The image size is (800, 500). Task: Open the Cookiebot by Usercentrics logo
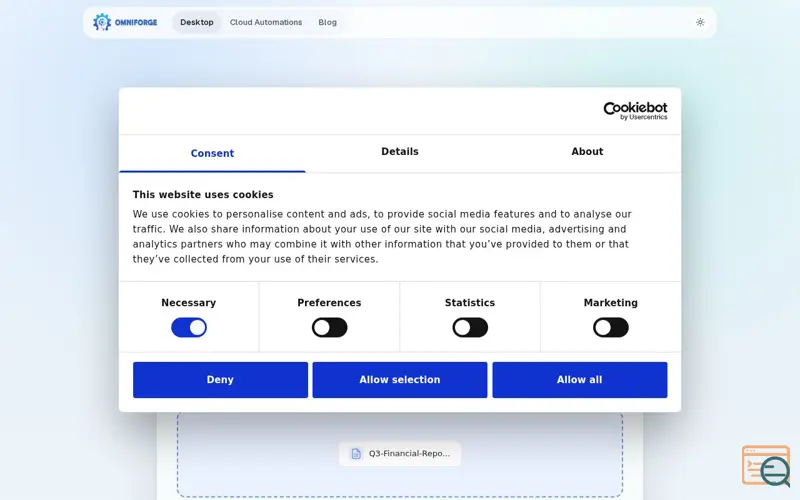[x=635, y=111]
